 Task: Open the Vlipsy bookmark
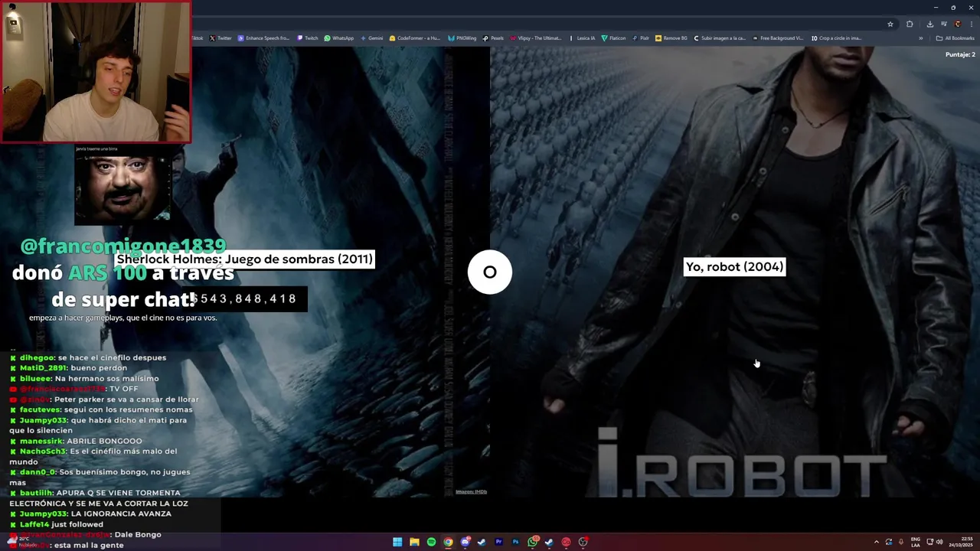536,37
